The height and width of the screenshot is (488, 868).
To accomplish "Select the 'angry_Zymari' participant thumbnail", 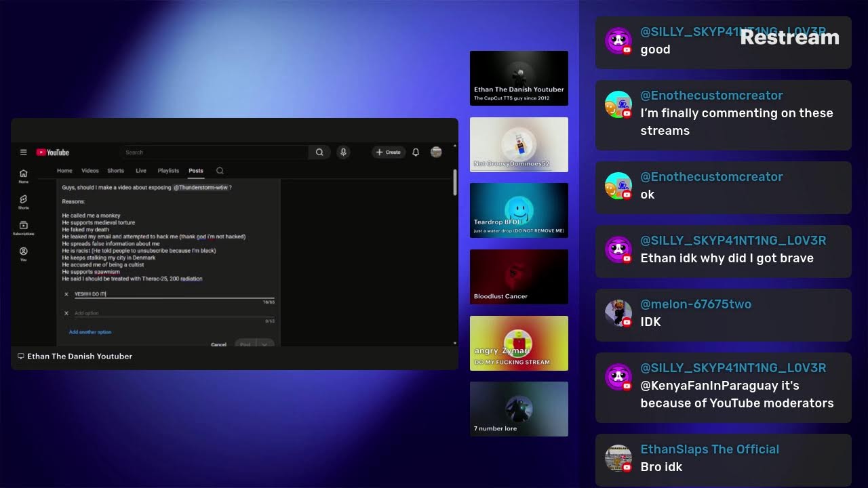I will pyautogui.click(x=519, y=343).
